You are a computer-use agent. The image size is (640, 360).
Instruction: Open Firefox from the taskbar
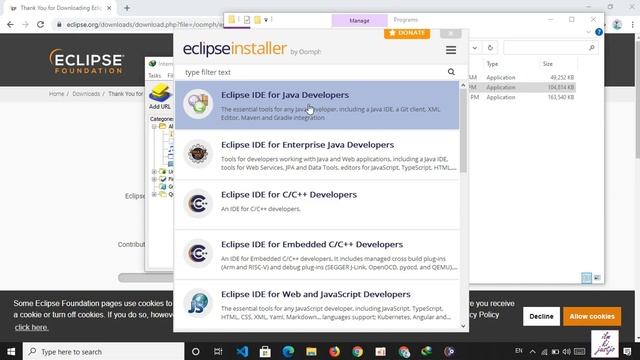tap(334, 351)
